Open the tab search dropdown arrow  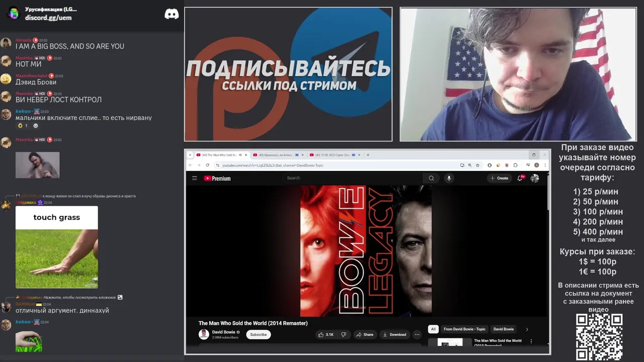click(190, 155)
